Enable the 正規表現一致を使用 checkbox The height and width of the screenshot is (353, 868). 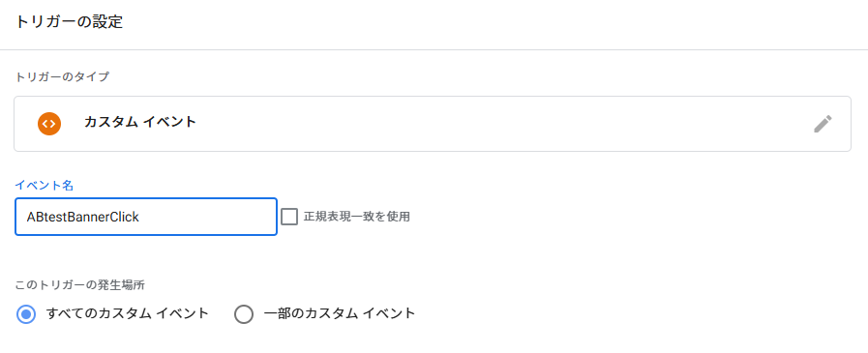pos(289,217)
